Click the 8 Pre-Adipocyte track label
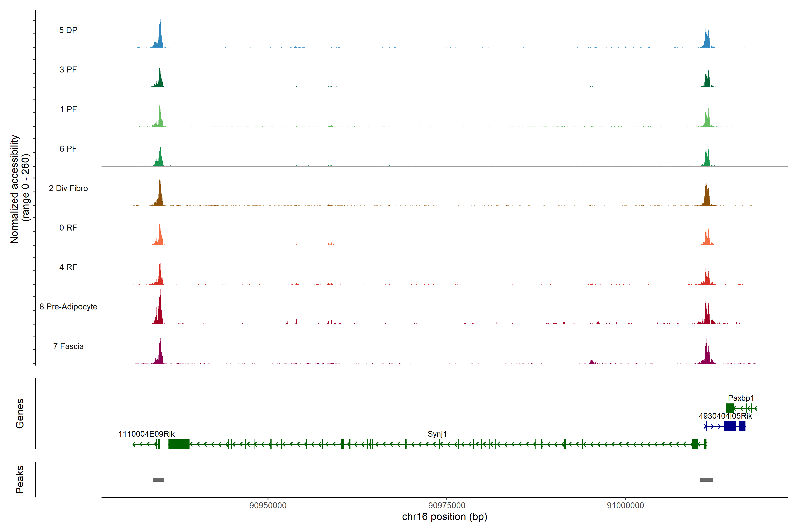The width and height of the screenshot is (798, 532). (x=68, y=307)
